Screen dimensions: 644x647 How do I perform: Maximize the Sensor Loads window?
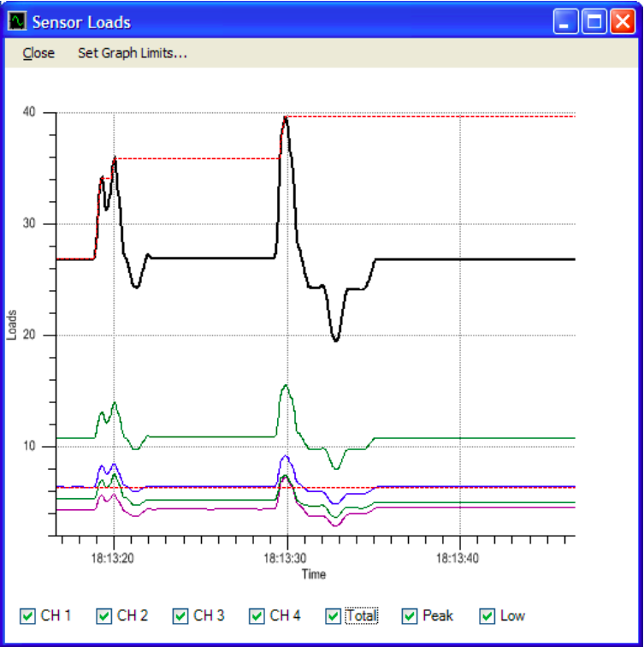coord(594,21)
